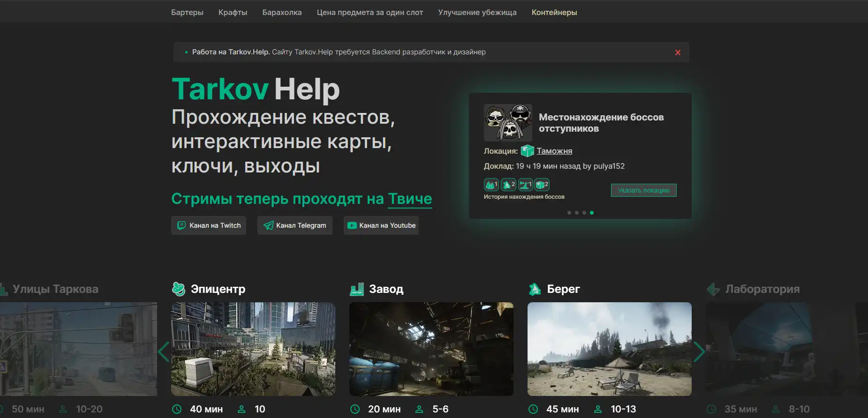Advance maps carousel with right chevron arrow

[x=699, y=352]
